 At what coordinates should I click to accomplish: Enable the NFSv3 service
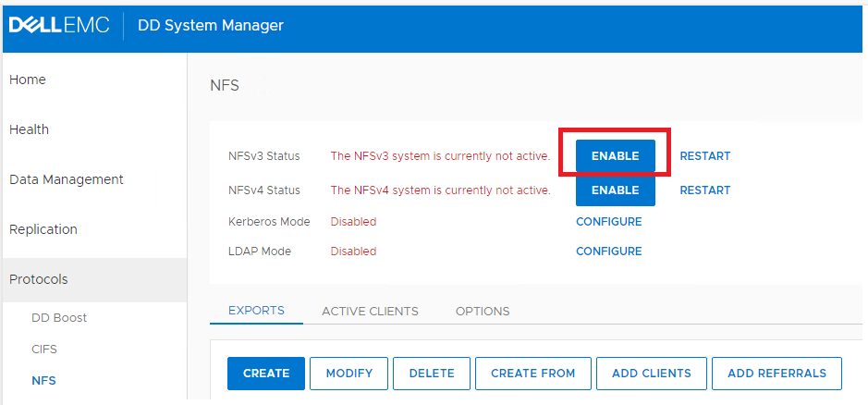click(615, 156)
